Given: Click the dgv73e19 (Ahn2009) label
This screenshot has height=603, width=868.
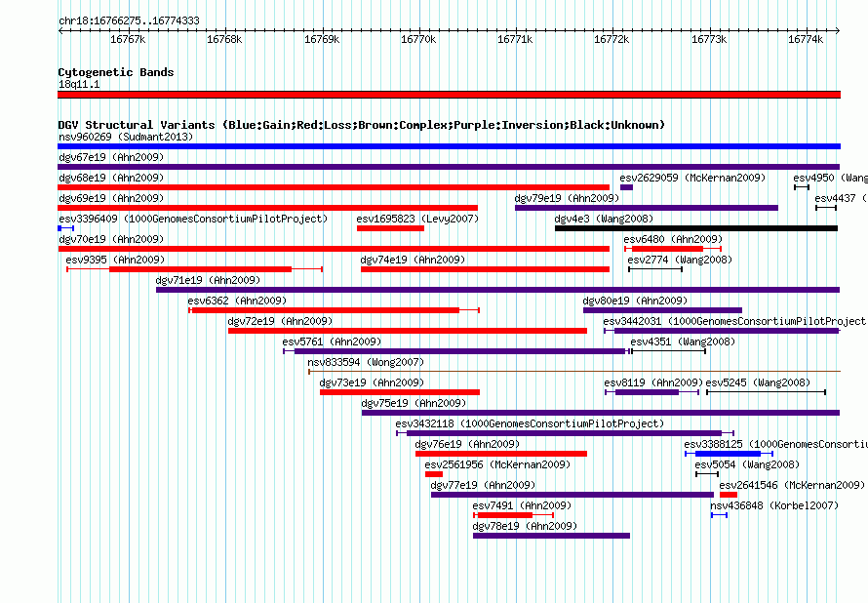Looking at the screenshot, I should tap(372, 382).
